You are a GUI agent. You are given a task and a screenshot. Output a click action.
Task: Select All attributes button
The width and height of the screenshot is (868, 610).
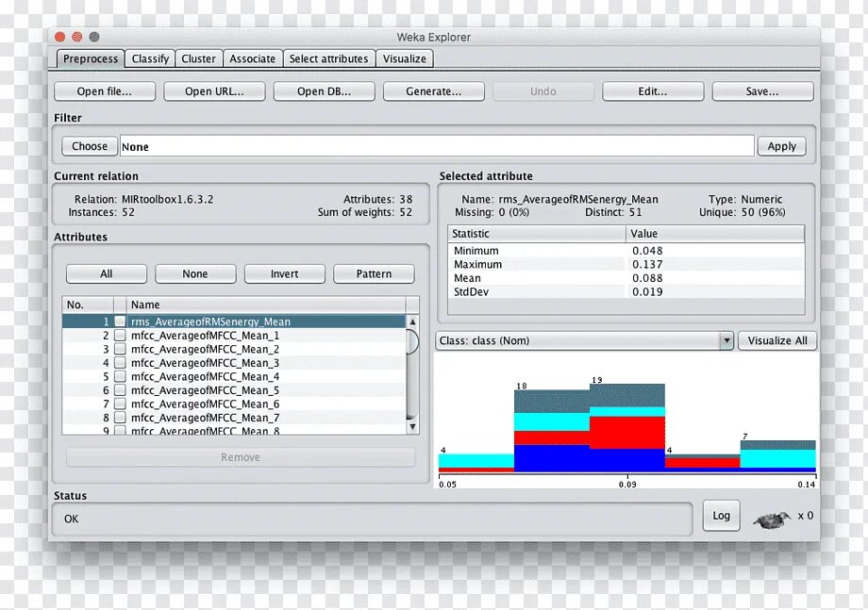coord(107,273)
